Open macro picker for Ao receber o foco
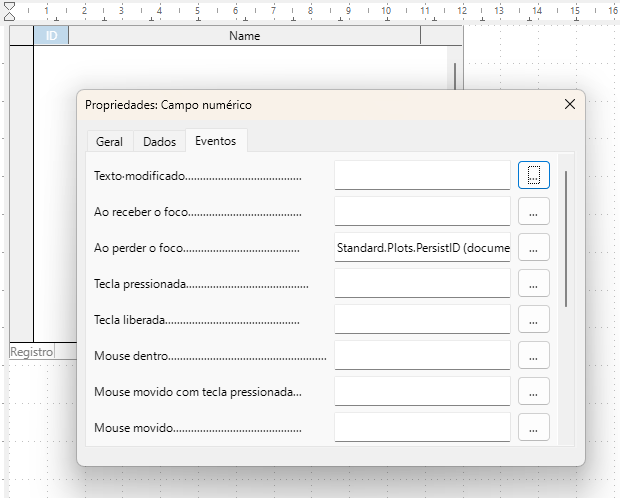This screenshot has height=498, width=620. coord(534,211)
